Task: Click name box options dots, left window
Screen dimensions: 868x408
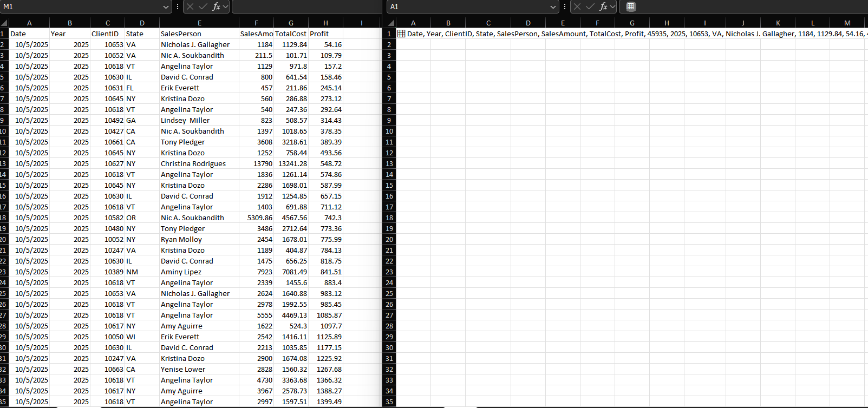Action: [x=178, y=6]
